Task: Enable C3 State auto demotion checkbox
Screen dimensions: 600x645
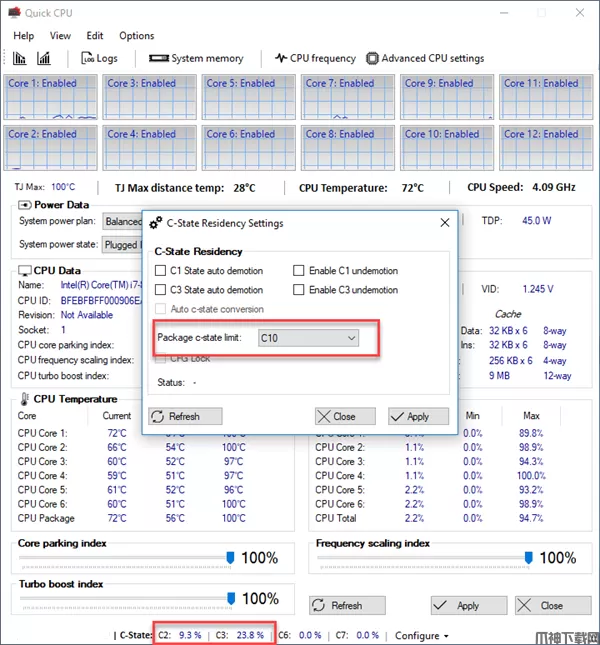Action: [161, 290]
